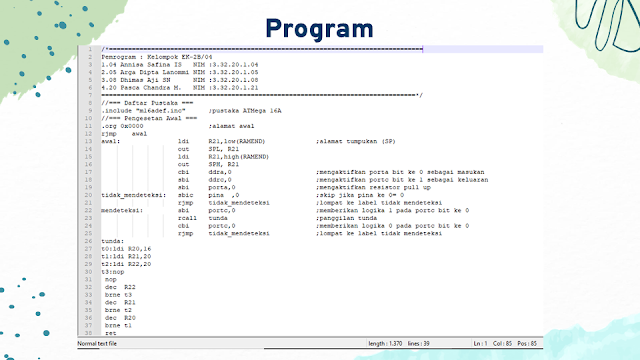Screen dimensions: 640x360
Task: Click the "rjmp awal" instruction
Action: pos(124,134)
